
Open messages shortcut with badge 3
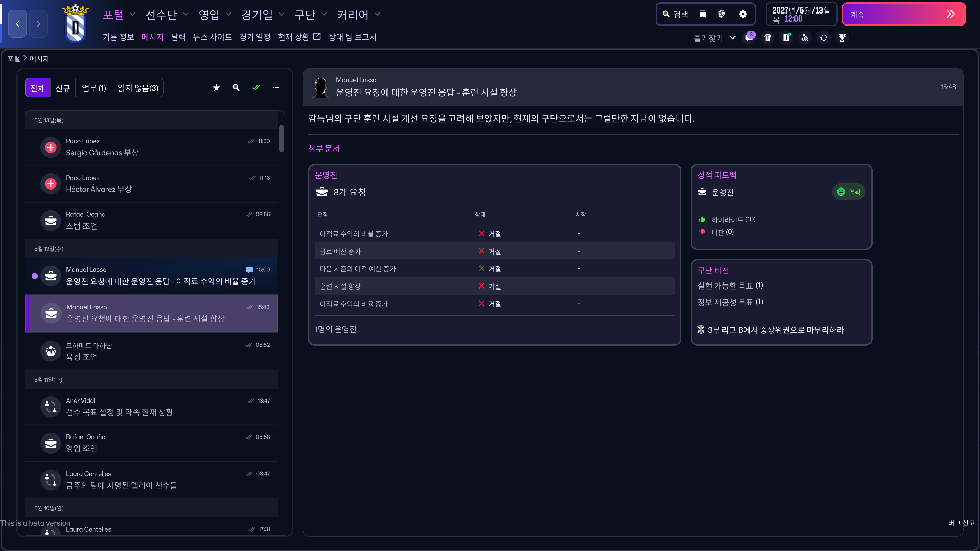point(749,37)
